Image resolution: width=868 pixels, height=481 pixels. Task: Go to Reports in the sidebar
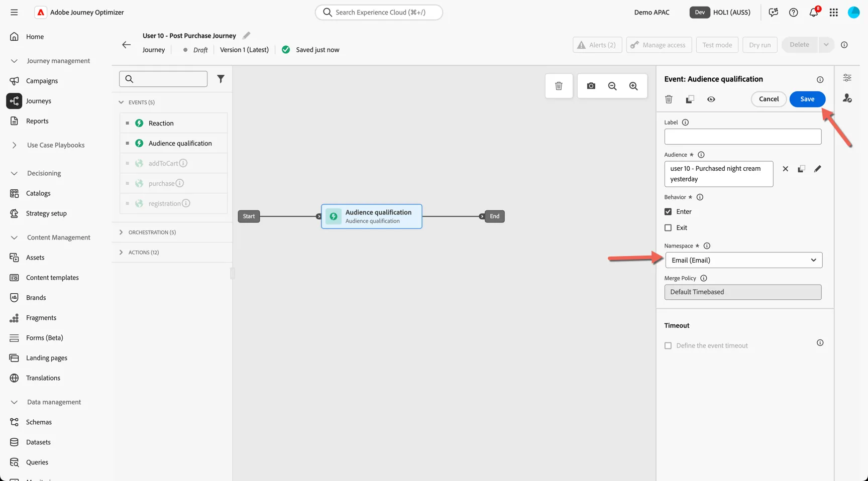[x=37, y=121]
